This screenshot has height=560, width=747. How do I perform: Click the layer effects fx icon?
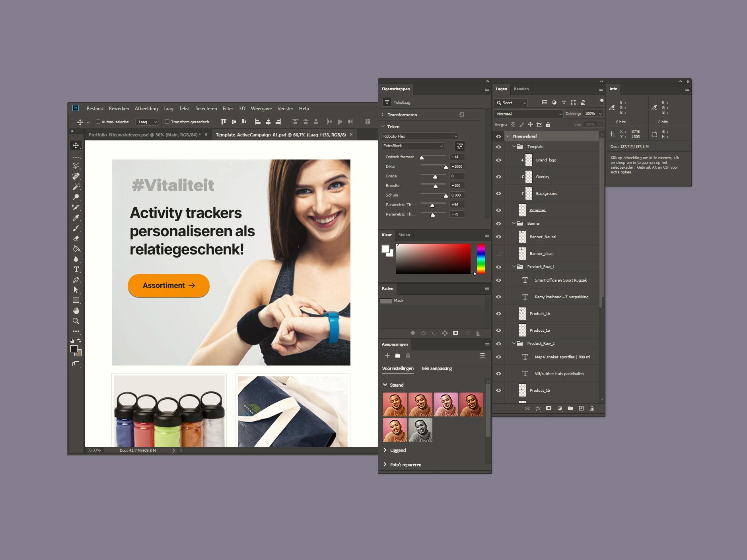pos(538,408)
